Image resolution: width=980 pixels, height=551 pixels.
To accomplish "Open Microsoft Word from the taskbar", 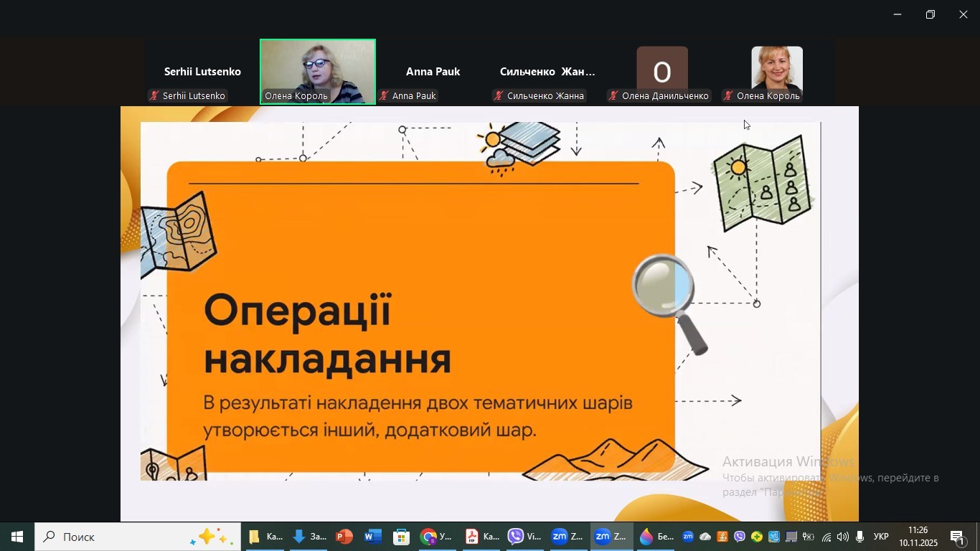I will [x=372, y=537].
